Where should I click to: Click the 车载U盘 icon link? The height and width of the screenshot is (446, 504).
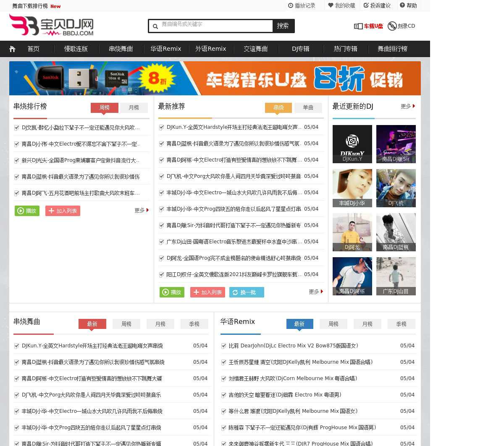[368, 26]
